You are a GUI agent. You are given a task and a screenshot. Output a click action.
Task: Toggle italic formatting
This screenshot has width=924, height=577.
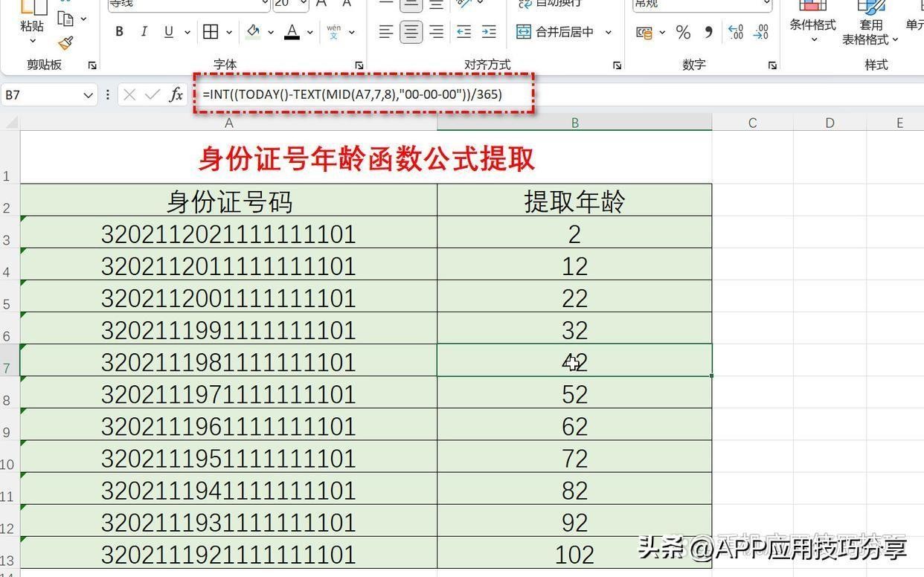pyautogui.click(x=144, y=32)
